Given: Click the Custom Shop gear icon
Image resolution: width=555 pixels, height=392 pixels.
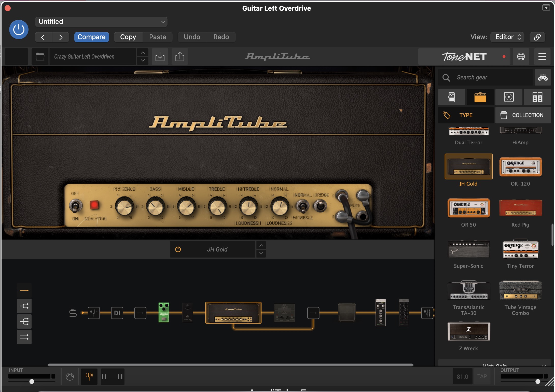Looking at the screenshot, I should tap(543, 77).
